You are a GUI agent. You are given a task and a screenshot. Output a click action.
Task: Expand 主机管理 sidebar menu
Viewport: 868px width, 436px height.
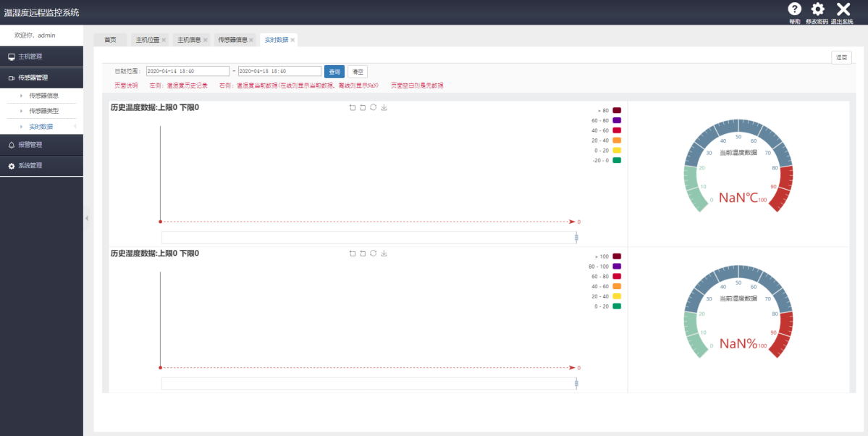[41, 56]
